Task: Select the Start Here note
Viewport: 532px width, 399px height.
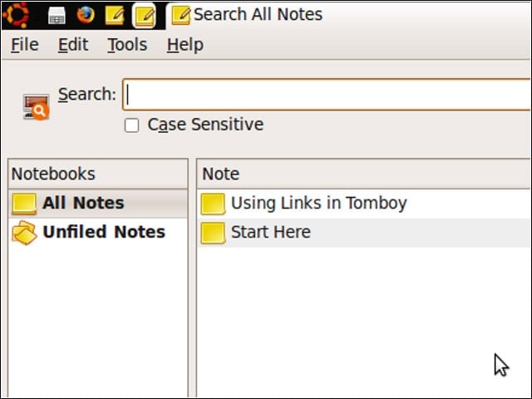Action: coord(364,233)
